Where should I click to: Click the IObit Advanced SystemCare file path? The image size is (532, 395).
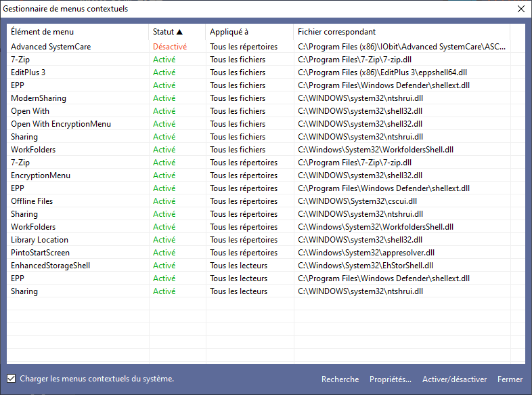[x=402, y=47]
